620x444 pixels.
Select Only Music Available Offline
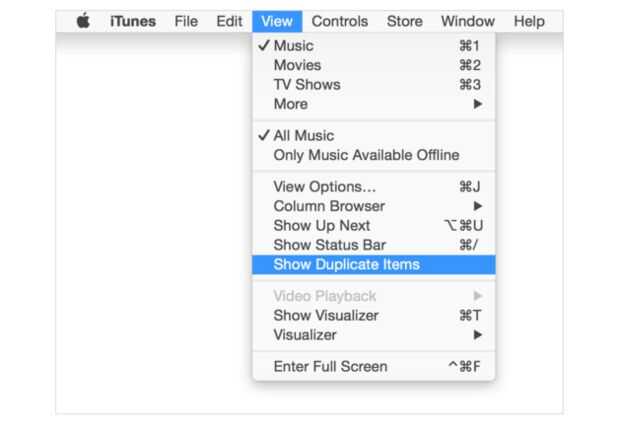tap(366, 155)
